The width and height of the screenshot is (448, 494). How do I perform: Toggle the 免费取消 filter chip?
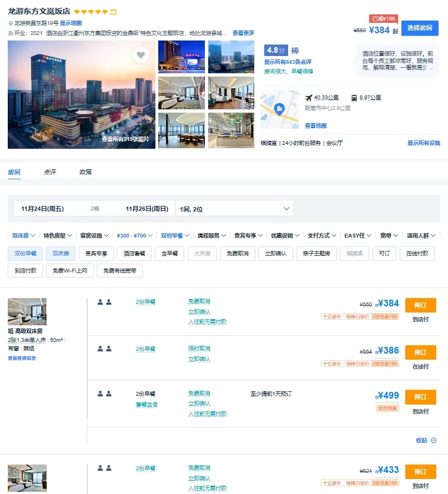[238, 254]
